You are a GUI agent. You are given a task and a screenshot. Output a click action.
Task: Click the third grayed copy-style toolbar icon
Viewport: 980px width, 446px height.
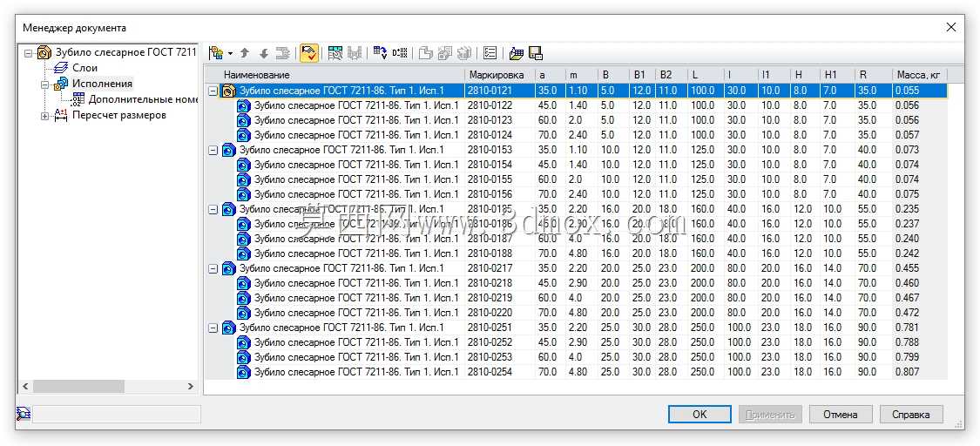(463, 54)
